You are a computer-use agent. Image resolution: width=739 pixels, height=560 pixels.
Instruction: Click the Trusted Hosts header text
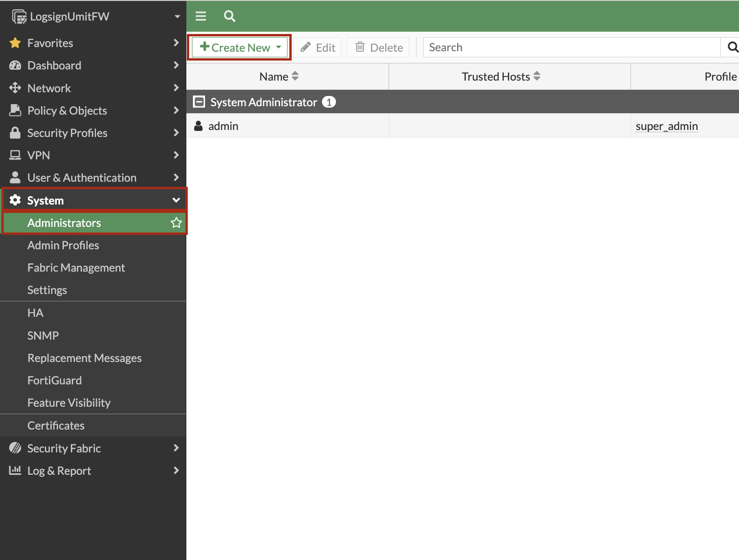click(496, 76)
